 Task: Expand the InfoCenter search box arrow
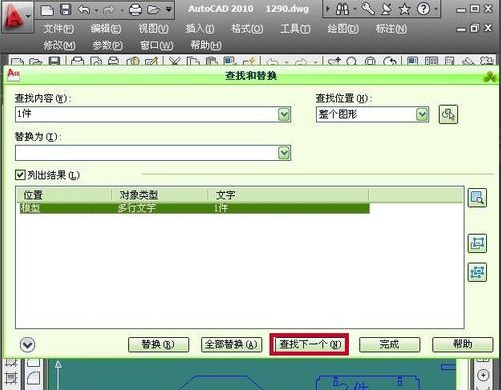point(328,9)
